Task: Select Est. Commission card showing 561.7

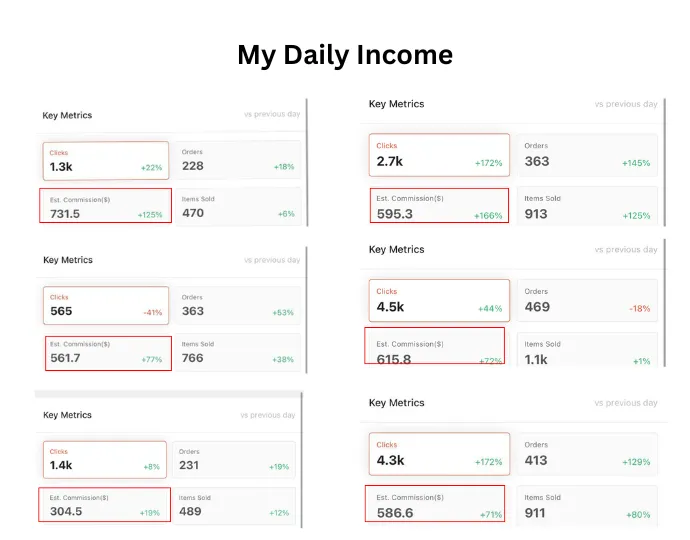Action: click(108, 353)
